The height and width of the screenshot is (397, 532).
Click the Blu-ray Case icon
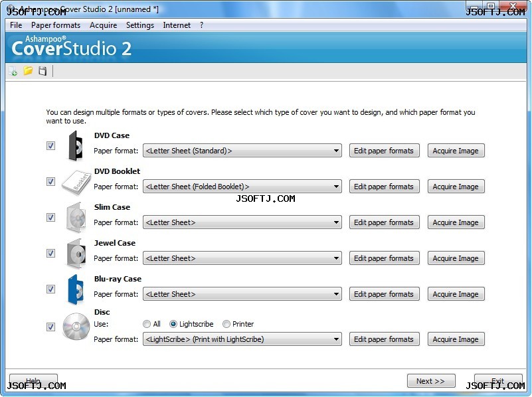click(x=76, y=289)
